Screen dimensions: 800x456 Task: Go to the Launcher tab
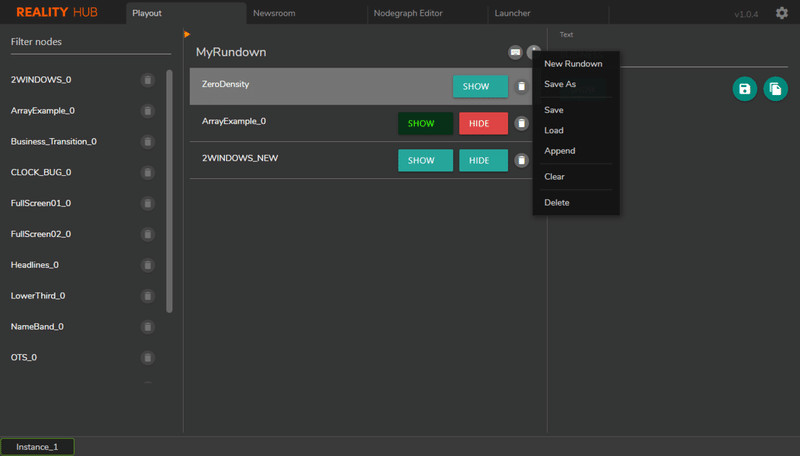(x=548, y=13)
